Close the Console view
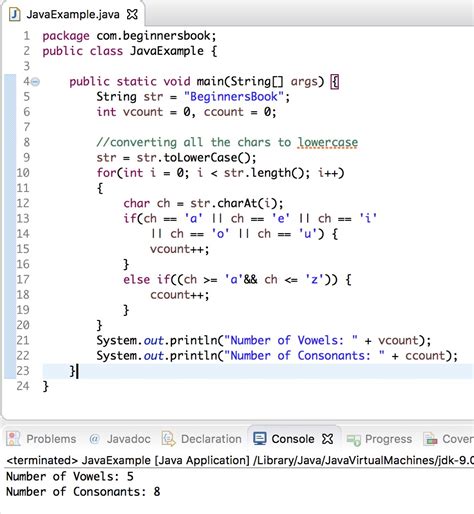This screenshot has width=474, height=514. click(328, 439)
